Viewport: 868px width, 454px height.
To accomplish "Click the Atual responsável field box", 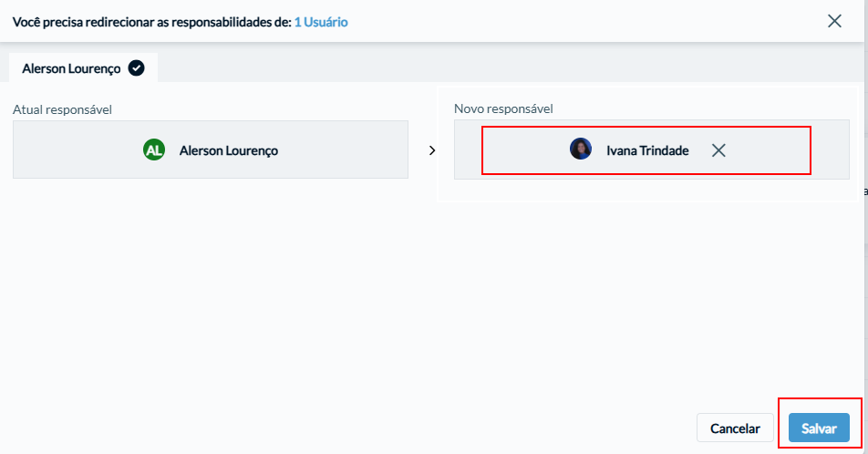I will (x=211, y=150).
